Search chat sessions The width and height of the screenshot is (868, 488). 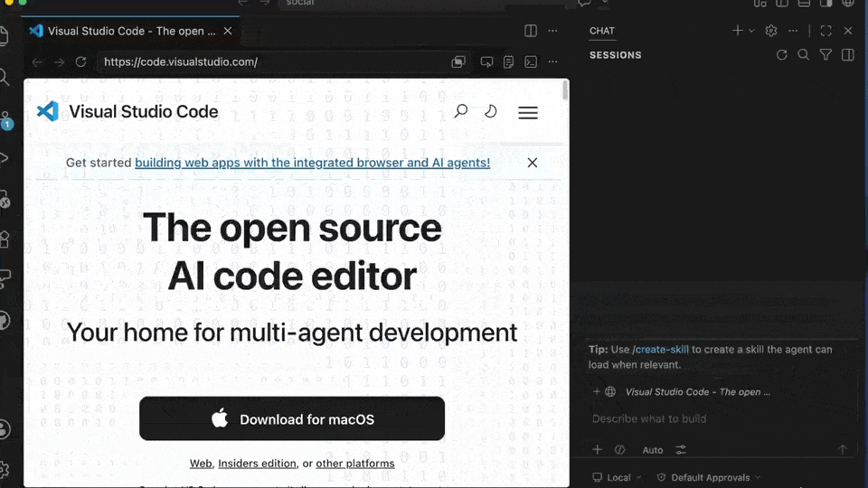pos(803,55)
